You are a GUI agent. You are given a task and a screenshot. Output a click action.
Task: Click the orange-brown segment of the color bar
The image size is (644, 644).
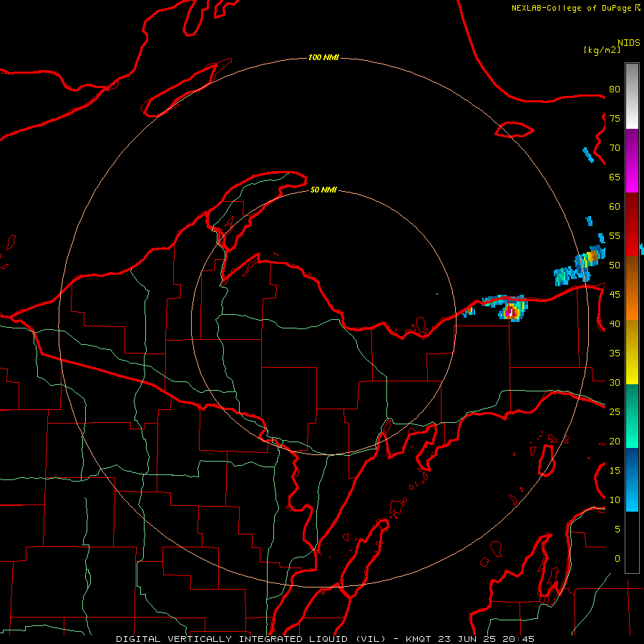coord(632,288)
